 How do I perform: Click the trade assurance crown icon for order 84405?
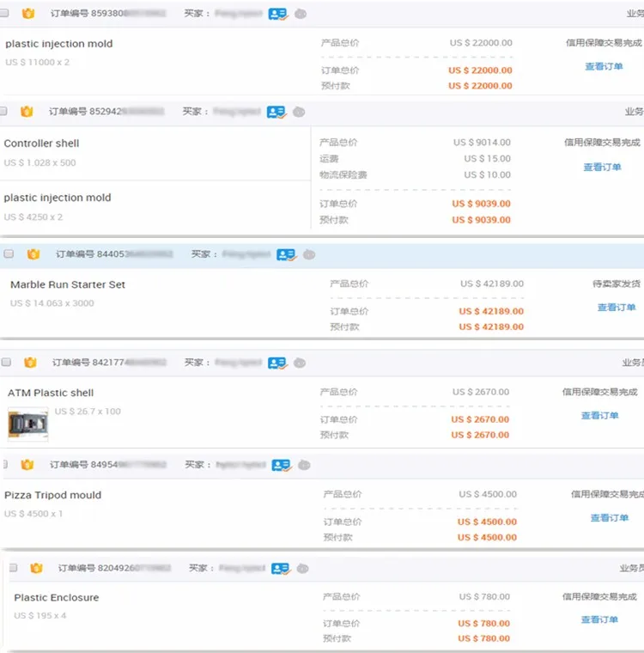coord(33,254)
